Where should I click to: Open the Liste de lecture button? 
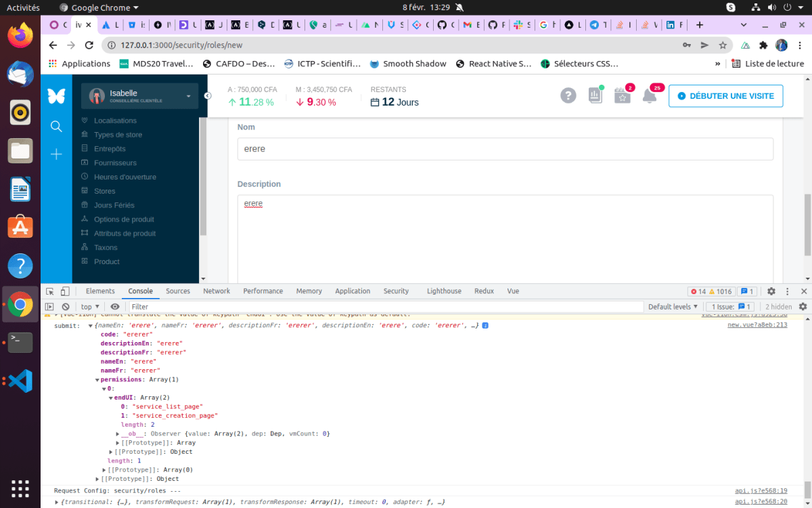[768, 64]
